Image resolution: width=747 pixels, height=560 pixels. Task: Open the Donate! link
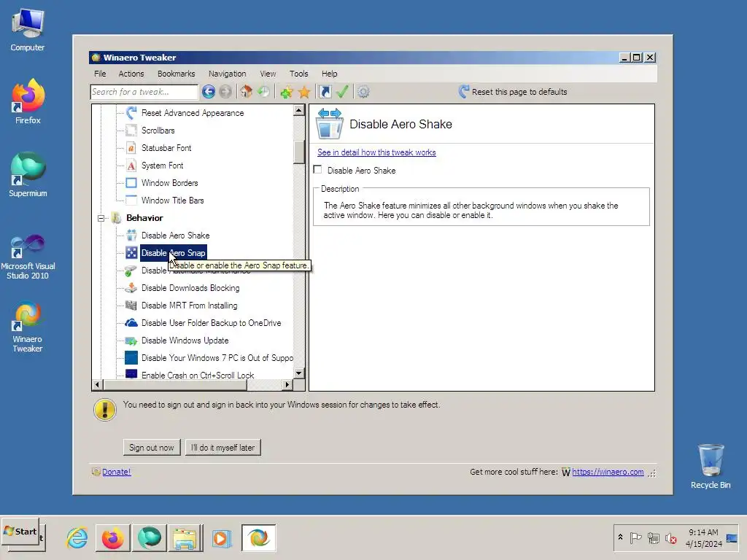point(116,472)
